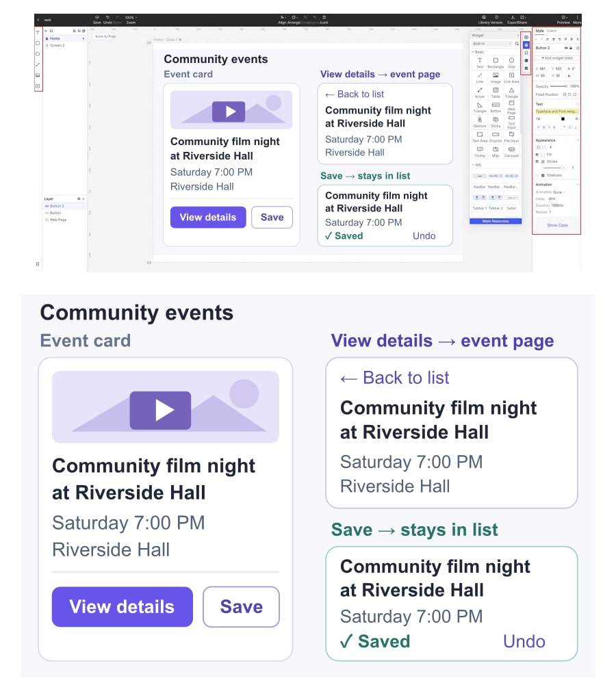616x698 pixels.
Task: Click Add widget state button
Action: [x=557, y=58]
